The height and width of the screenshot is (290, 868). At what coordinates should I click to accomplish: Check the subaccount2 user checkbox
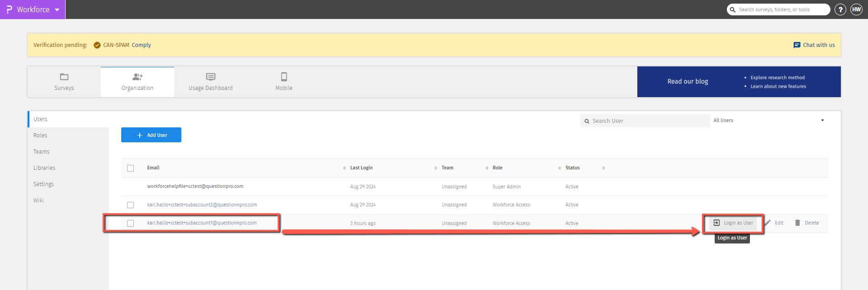tap(131, 205)
